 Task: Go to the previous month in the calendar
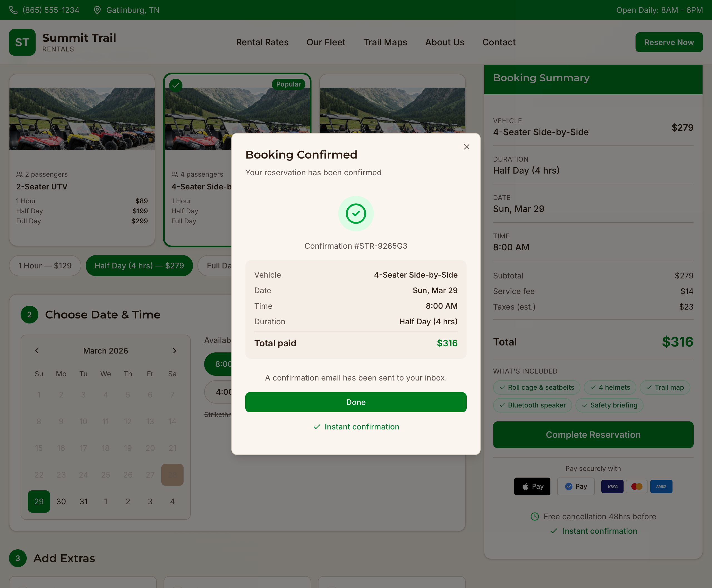37,350
